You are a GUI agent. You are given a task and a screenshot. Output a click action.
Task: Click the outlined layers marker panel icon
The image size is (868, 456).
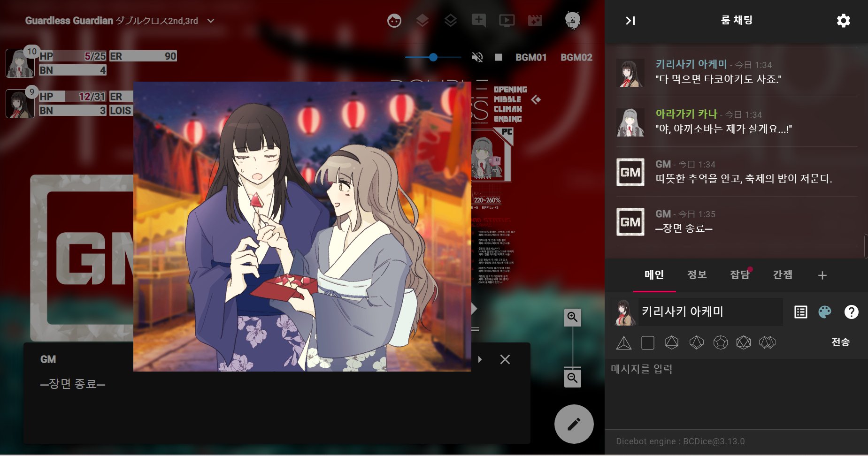tap(451, 21)
